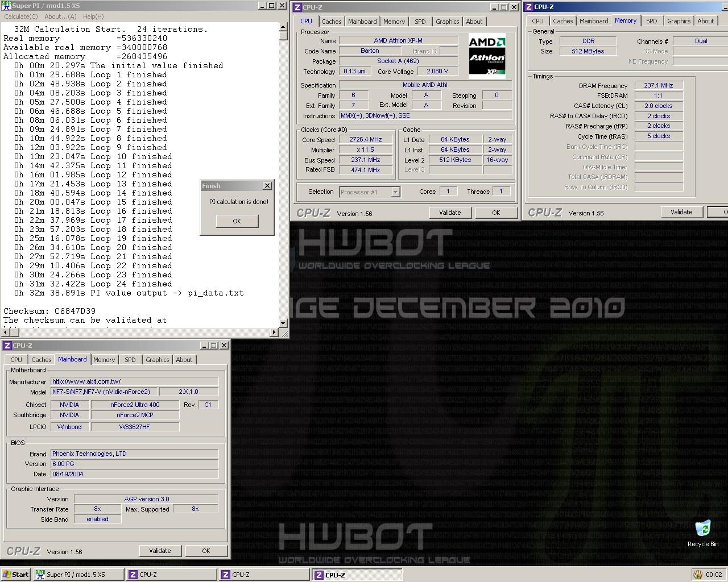The image size is (728, 582).
Task: Click DRAM Frequency value 237.1 MHz
Action: pos(659,85)
